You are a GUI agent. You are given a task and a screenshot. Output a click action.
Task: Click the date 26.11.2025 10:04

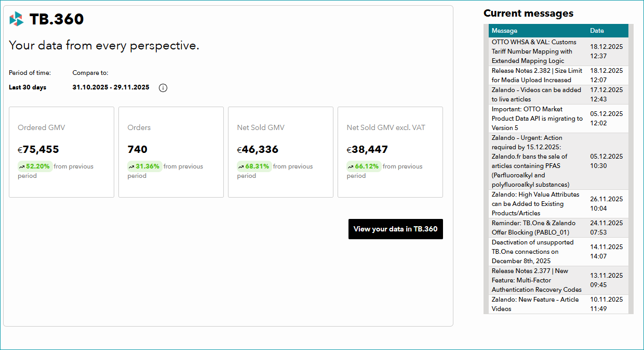[606, 204]
